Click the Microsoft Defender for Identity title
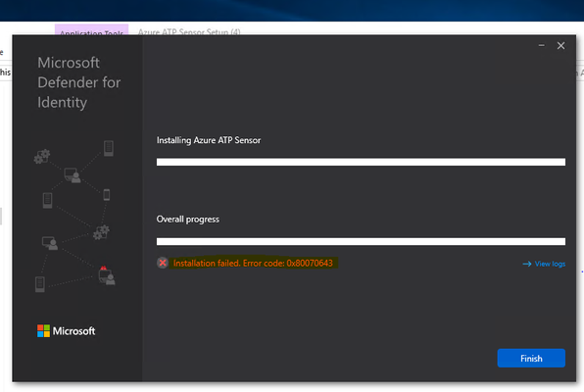584x392 pixels. tap(79, 82)
